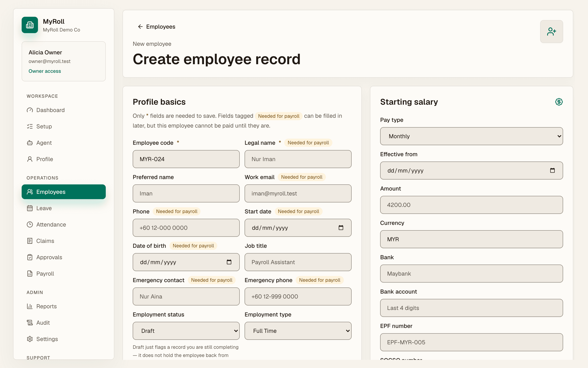
Task: Click the Bank account input field
Action: pos(471,308)
